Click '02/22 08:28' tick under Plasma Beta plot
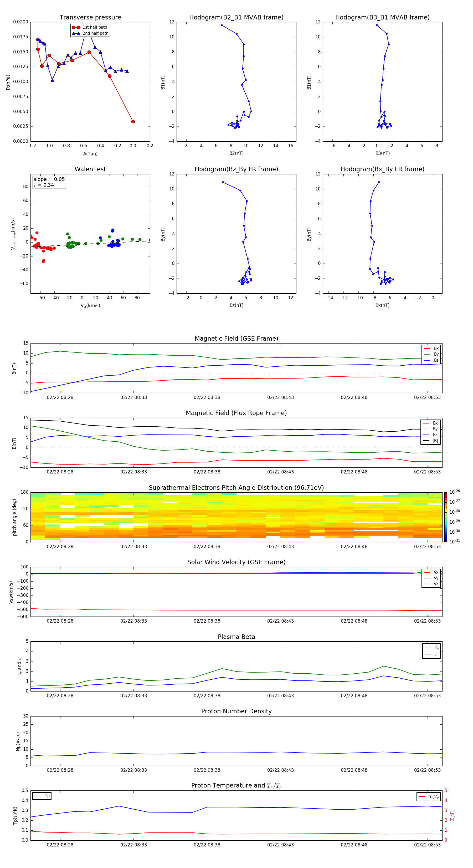The width and height of the screenshot is (473, 868). (60, 695)
